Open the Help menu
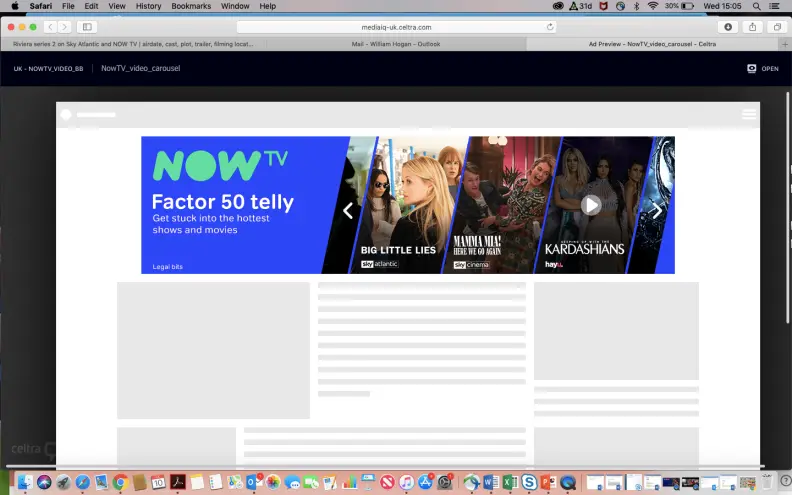This screenshot has width=792, height=495. click(x=268, y=6)
